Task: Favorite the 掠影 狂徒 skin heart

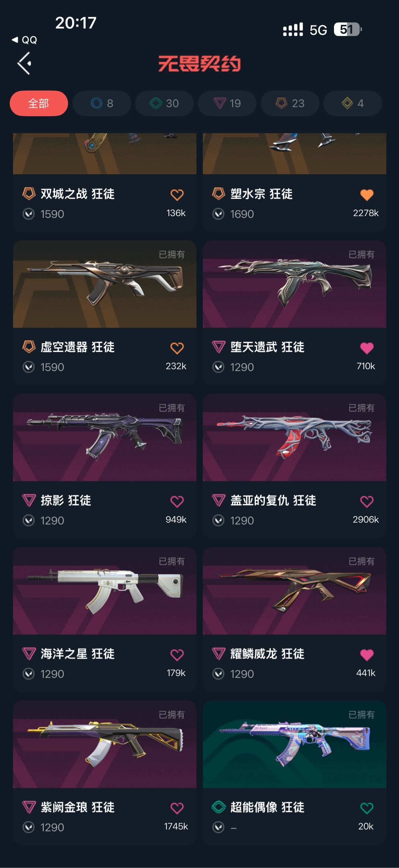Action: tap(177, 501)
